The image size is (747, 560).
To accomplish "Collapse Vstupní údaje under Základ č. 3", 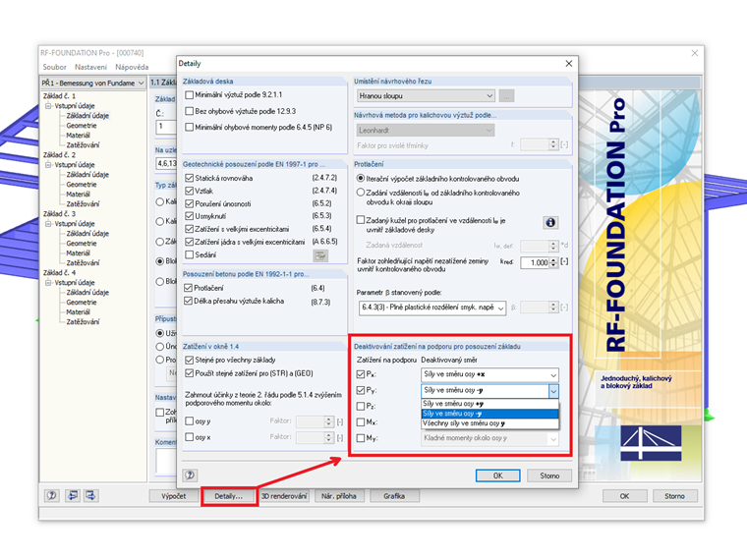I will coord(48,223).
